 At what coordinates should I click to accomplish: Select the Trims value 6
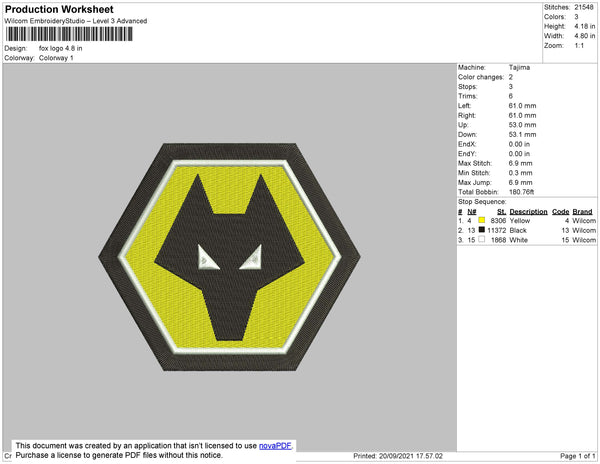point(510,96)
